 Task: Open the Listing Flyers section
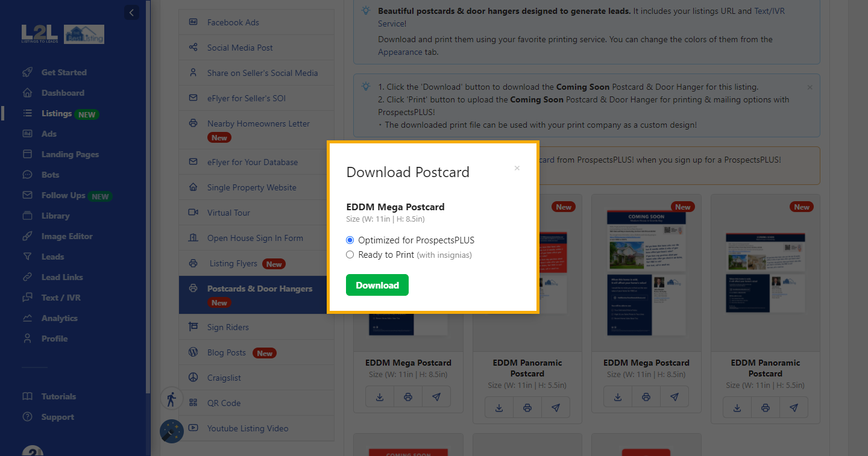coord(232,263)
